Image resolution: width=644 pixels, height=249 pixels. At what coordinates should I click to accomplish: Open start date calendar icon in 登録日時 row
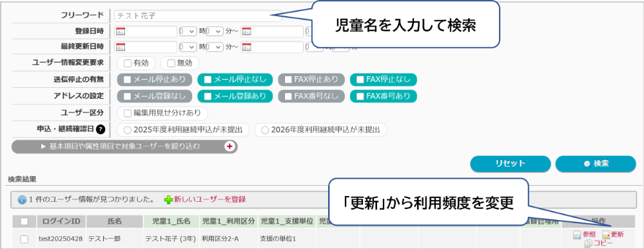pyautogui.click(x=121, y=31)
